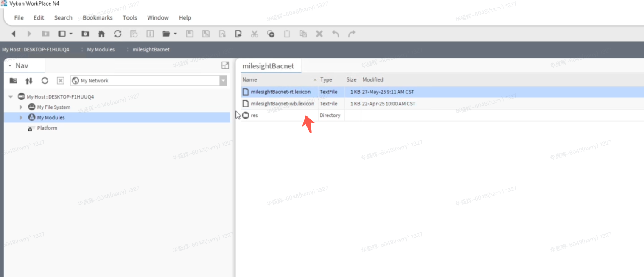Viewport: 644px width, 277px height.
Task: Click the single floppy Save icon
Action: 190,34
